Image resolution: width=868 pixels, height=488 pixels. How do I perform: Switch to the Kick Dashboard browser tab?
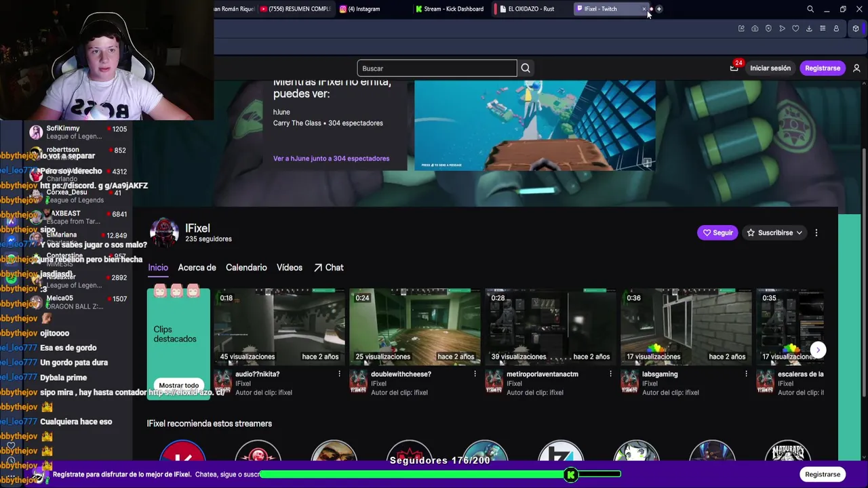(x=451, y=9)
